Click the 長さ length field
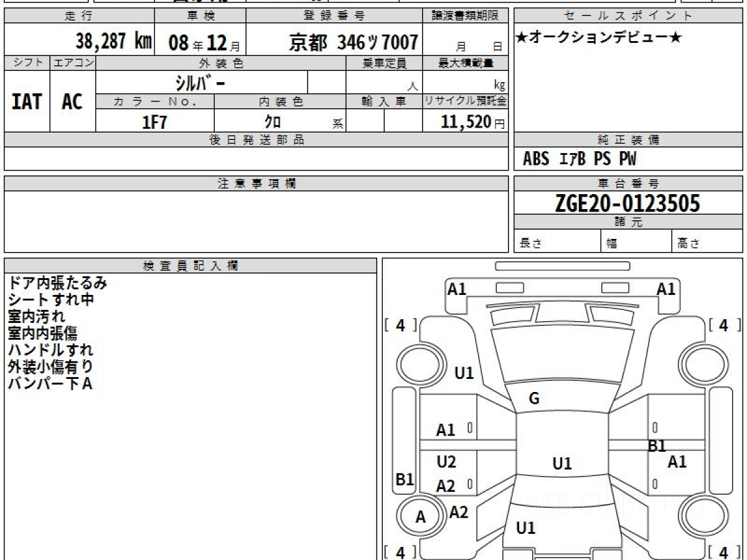 [557, 242]
